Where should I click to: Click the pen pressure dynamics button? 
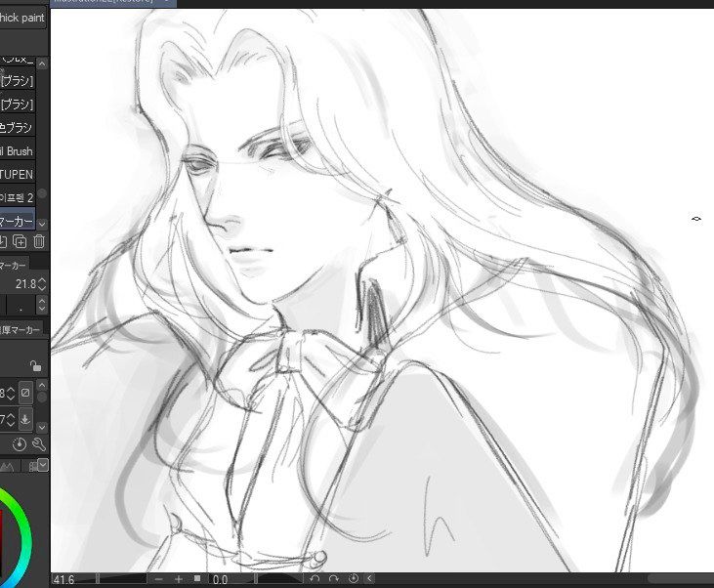point(25,419)
